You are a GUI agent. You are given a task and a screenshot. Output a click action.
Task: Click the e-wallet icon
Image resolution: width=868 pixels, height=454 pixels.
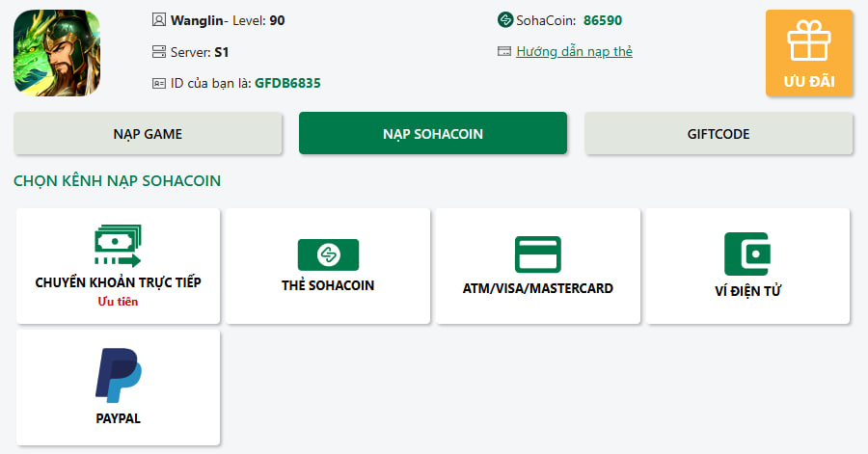746,254
